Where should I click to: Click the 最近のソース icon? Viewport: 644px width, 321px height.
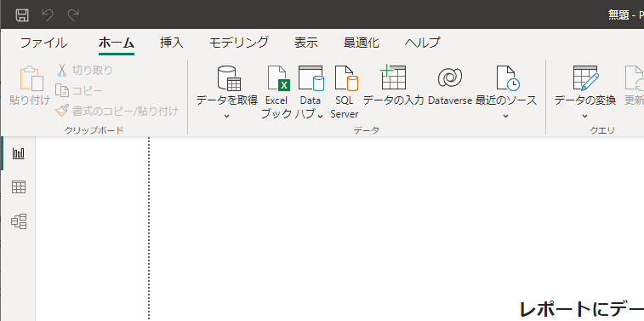click(x=508, y=78)
